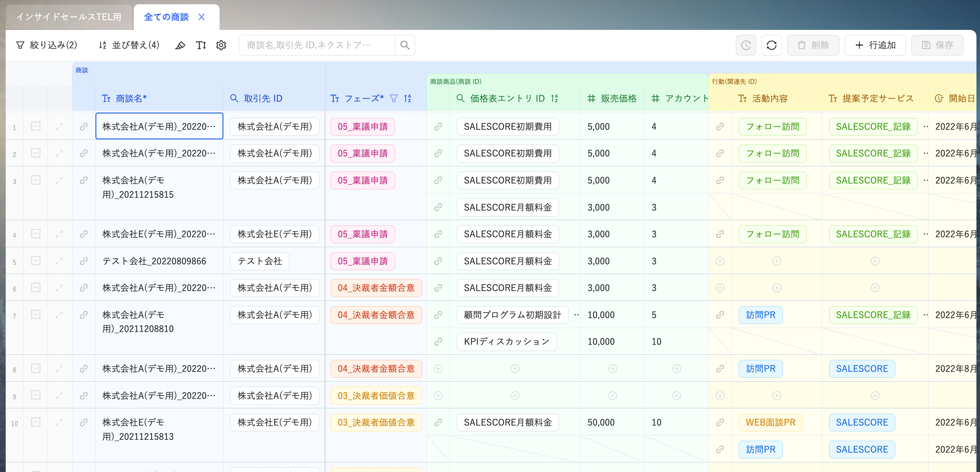980x472 pixels.
Task: Click the link icon on row 1's 商談 record
Action: click(x=84, y=126)
